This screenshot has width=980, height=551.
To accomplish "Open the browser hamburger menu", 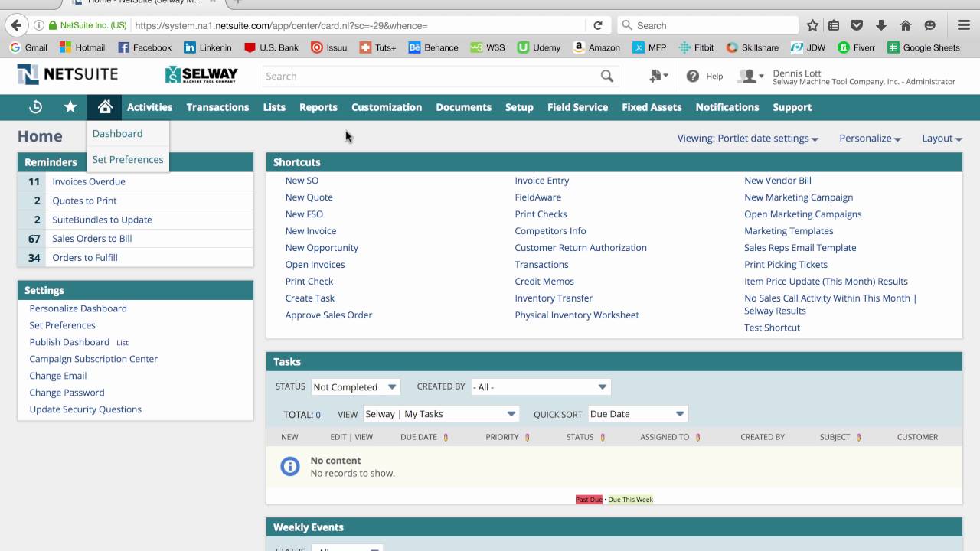I will (x=964, y=25).
